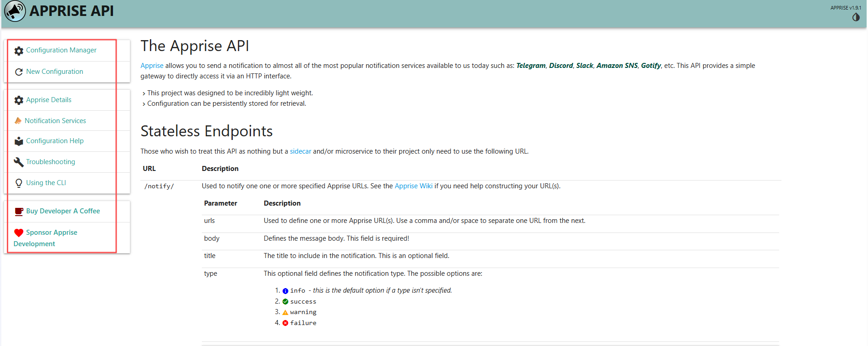This screenshot has width=868, height=346.
Task: Click the orange warning triangle icon
Action: (285, 312)
